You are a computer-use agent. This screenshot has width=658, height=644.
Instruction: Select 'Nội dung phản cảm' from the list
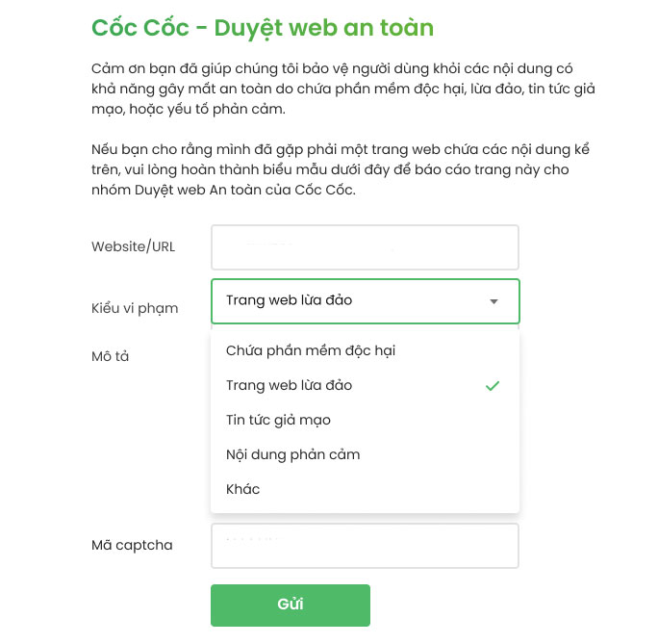click(x=292, y=454)
